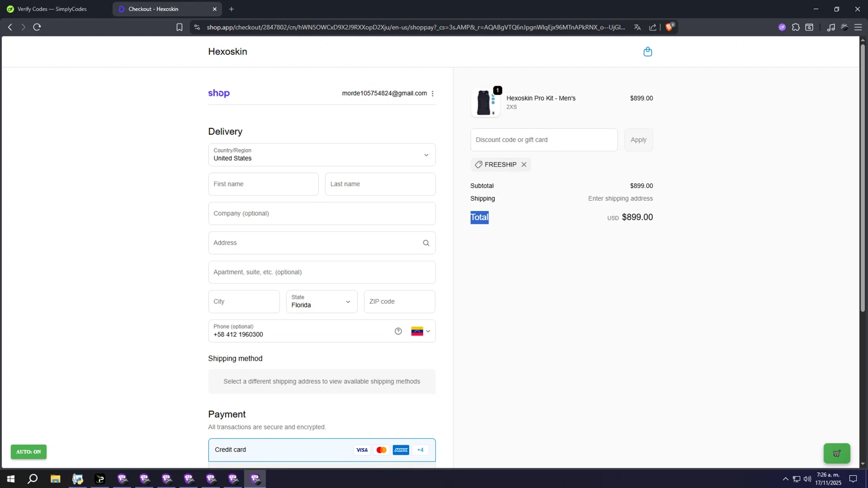The height and width of the screenshot is (488, 868).
Task: Open a new browser tab
Action: [x=231, y=9]
